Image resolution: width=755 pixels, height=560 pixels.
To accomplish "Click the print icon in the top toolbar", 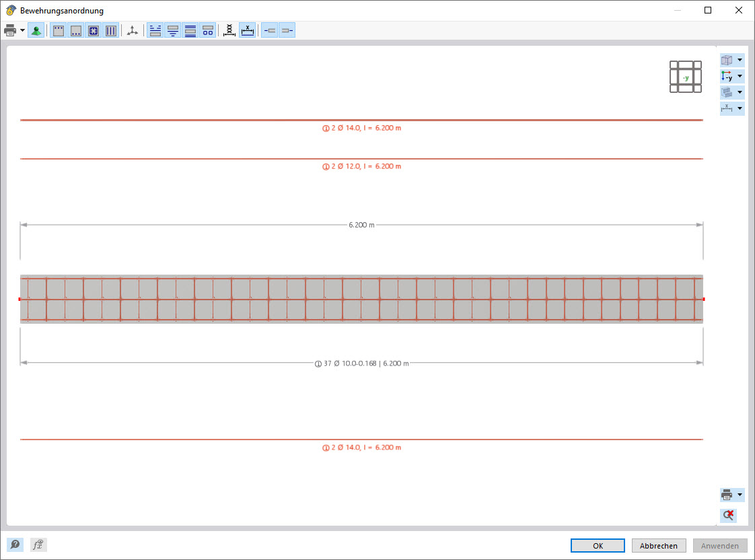I will tap(9, 31).
